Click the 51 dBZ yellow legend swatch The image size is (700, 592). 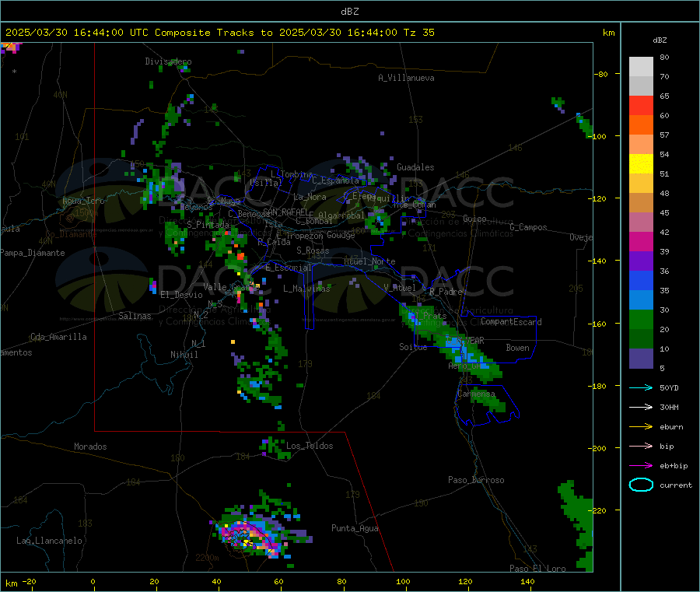(x=641, y=164)
